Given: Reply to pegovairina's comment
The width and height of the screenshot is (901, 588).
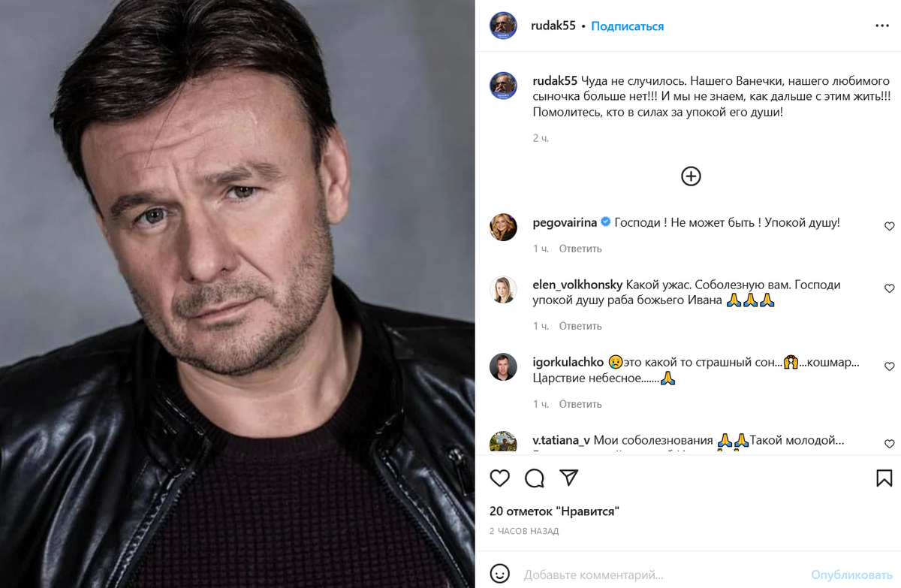Looking at the screenshot, I should pyautogui.click(x=580, y=249).
